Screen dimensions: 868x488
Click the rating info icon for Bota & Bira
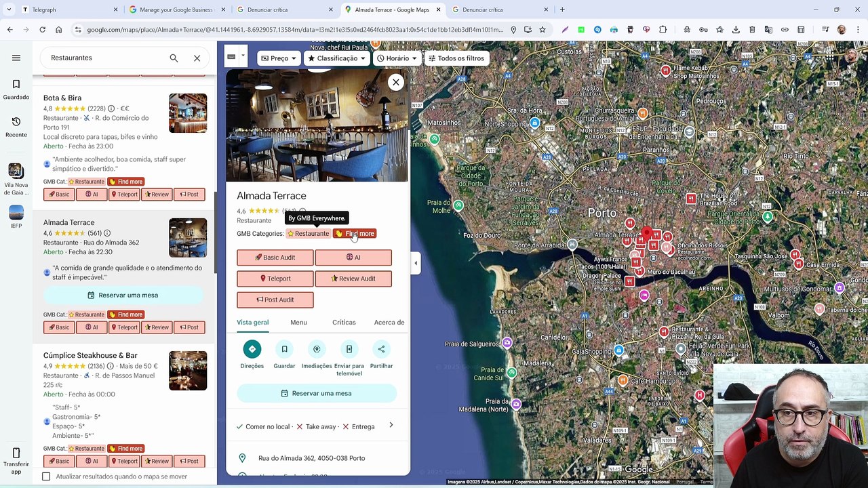[x=111, y=108]
